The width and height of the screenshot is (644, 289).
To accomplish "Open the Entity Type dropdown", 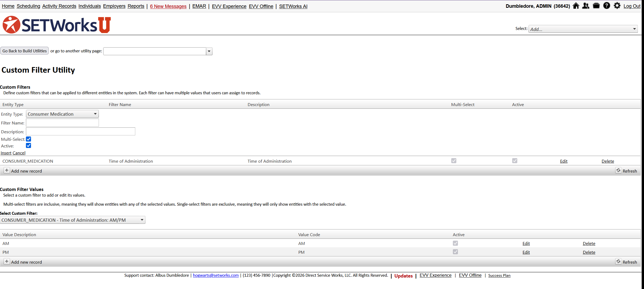I will coord(62,114).
